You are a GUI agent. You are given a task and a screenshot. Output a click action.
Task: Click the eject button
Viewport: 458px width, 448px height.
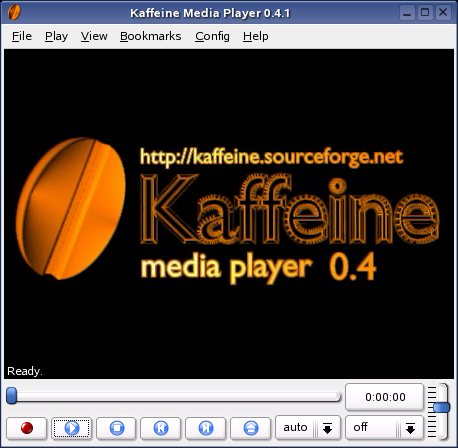(250, 428)
